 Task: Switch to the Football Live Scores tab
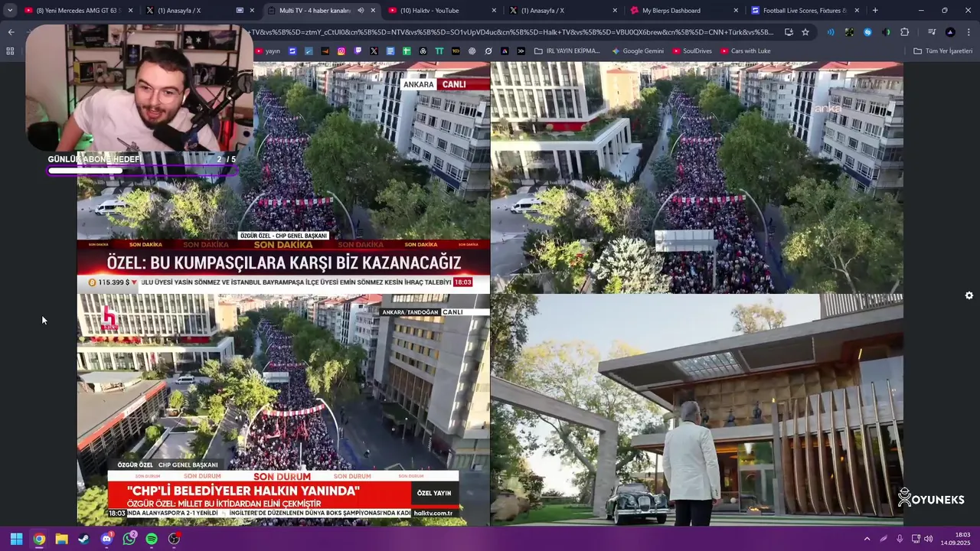click(x=804, y=11)
